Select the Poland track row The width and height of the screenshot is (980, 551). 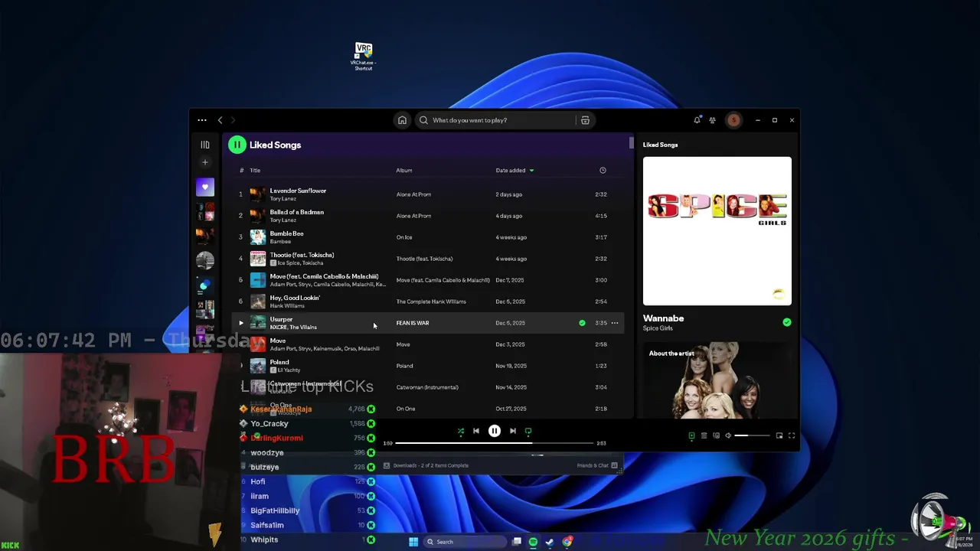(427, 366)
